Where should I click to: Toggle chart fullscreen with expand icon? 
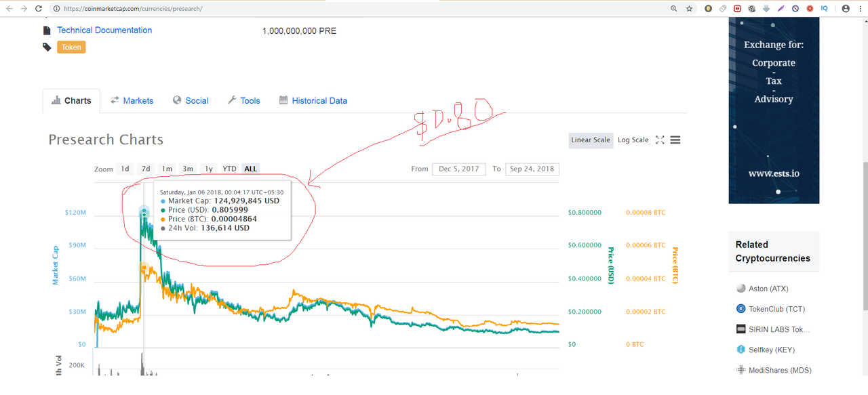coord(660,140)
